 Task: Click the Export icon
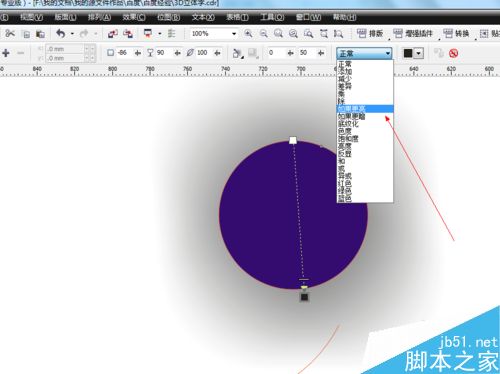128,33
